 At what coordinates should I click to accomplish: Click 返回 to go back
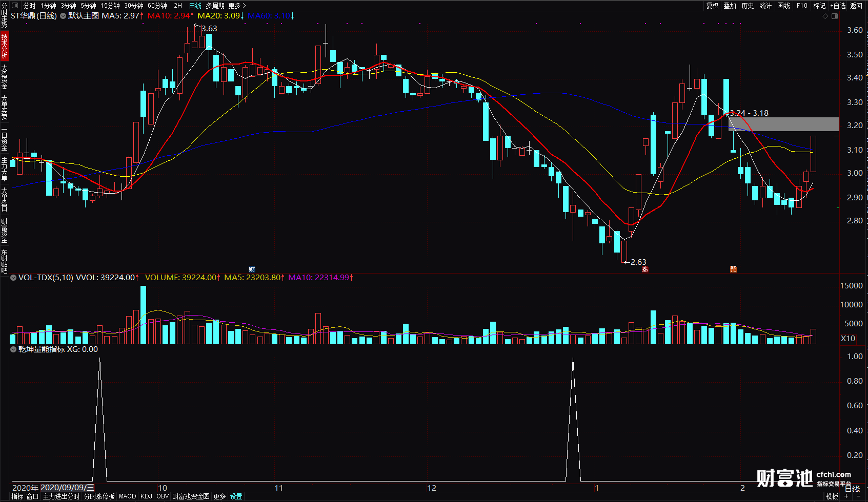(x=856, y=6)
